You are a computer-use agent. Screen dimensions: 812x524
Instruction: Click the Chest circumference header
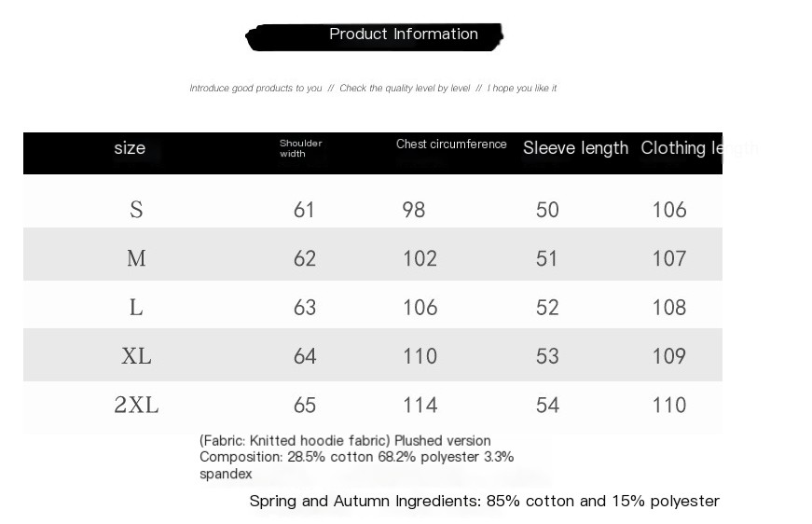tap(451, 144)
